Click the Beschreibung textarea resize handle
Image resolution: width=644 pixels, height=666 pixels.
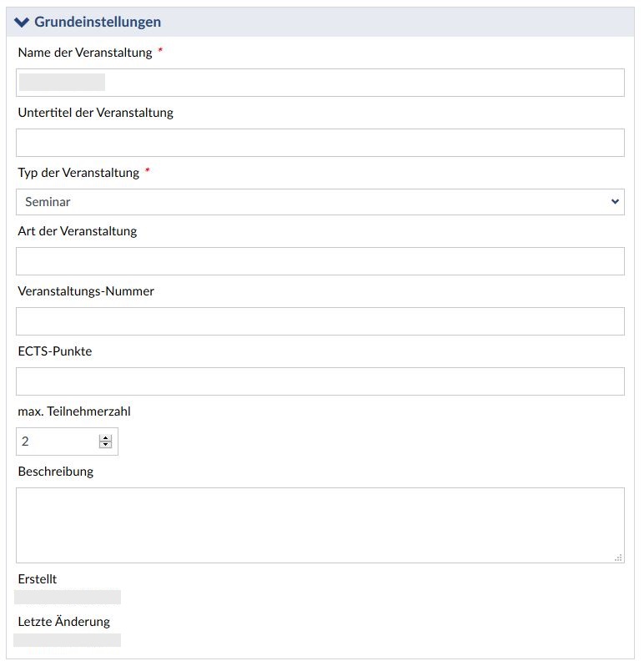(x=618, y=558)
